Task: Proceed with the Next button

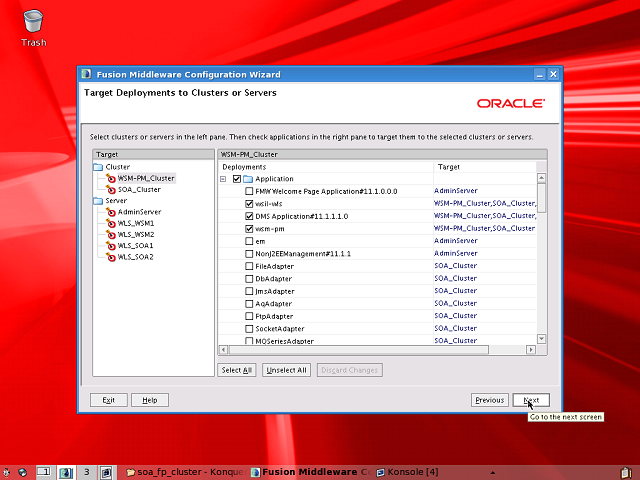Action: tap(531, 400)
